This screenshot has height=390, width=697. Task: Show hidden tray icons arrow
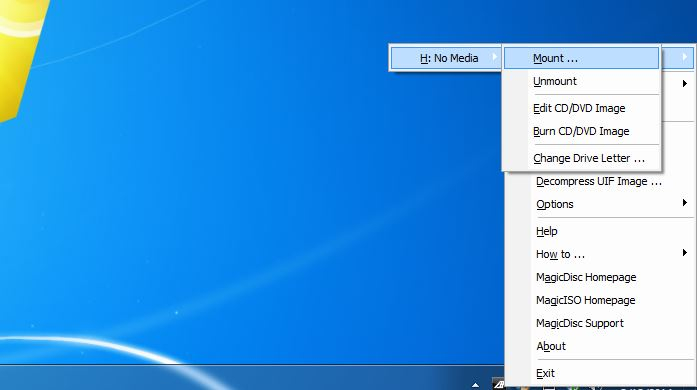[475, 385]
